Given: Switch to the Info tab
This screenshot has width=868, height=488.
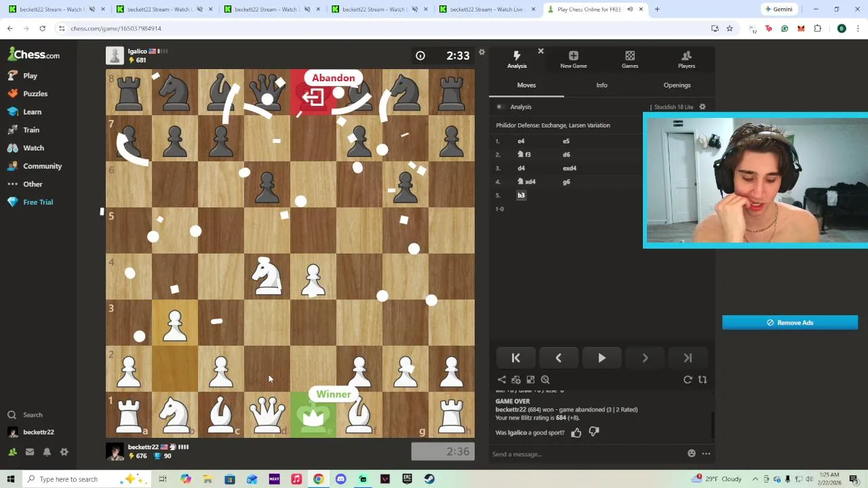Looking at the screenshot, I should (601, 85).
